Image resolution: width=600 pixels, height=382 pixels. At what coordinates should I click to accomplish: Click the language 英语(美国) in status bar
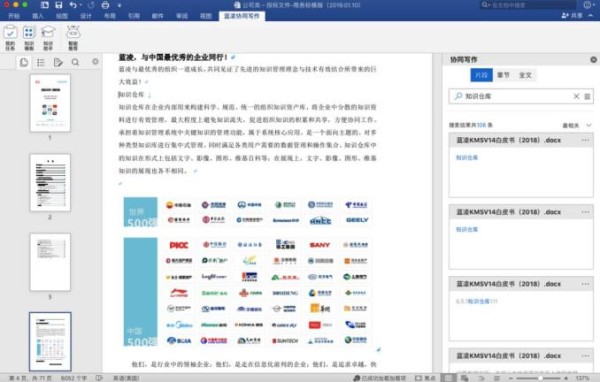pos(126,378)
